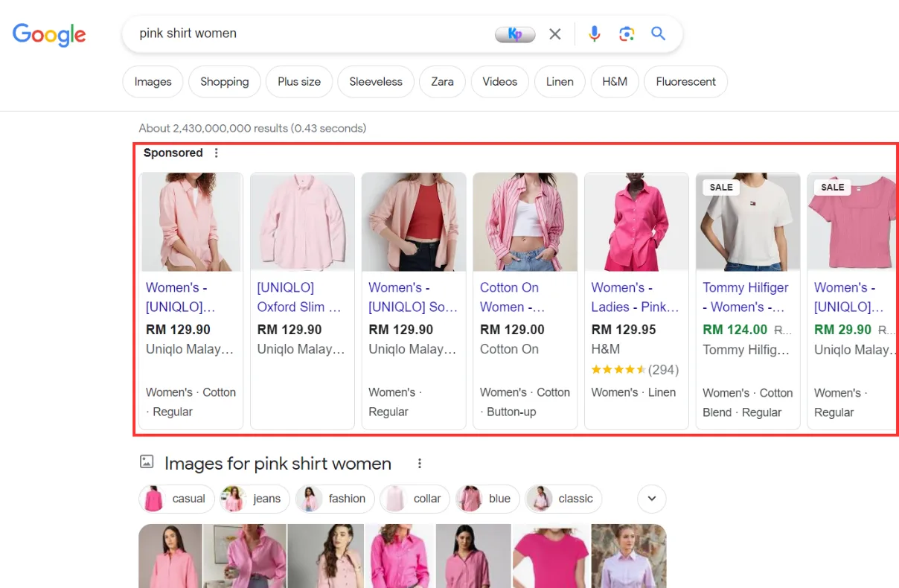
Task: Switch to the Images search tab
Action: tap(153, 82)
